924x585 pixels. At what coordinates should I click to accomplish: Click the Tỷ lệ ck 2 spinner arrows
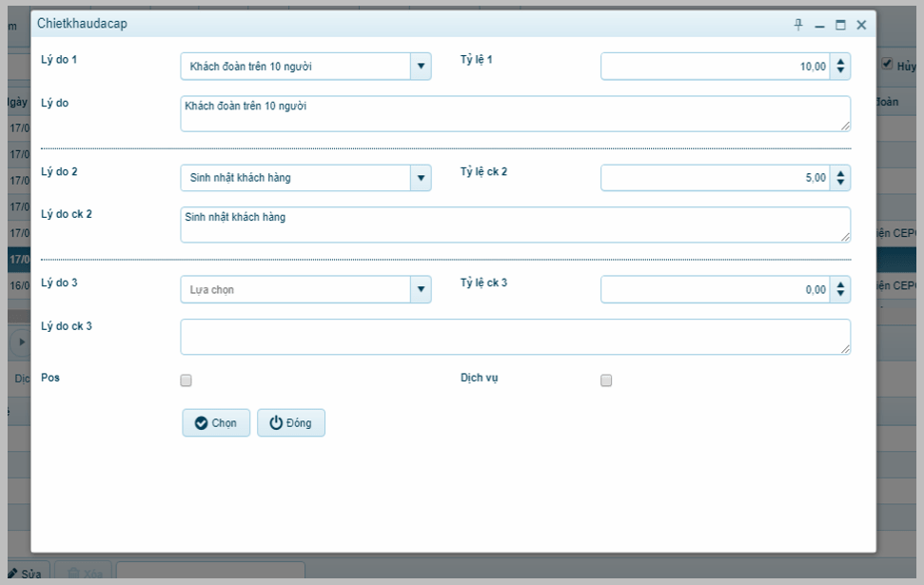840,177
